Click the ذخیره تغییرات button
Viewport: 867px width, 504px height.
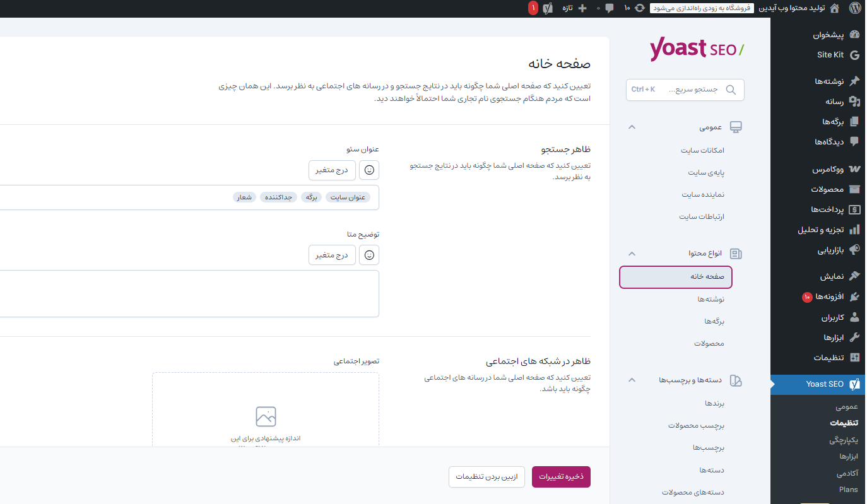click(561, 477)
